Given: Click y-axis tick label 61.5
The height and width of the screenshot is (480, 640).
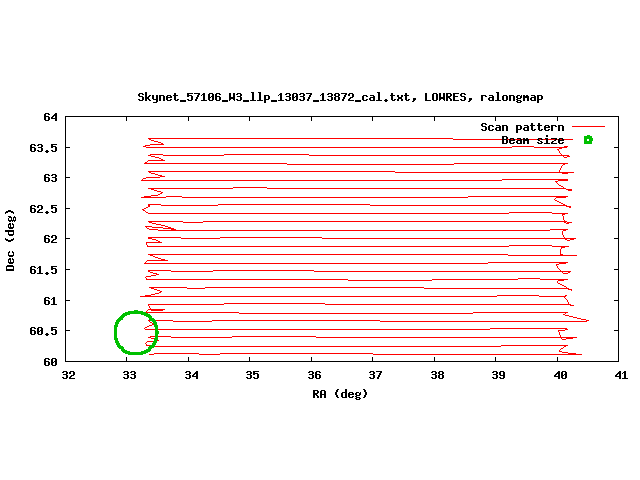Looking at the screenshot, I should click(x=43, y=270).
